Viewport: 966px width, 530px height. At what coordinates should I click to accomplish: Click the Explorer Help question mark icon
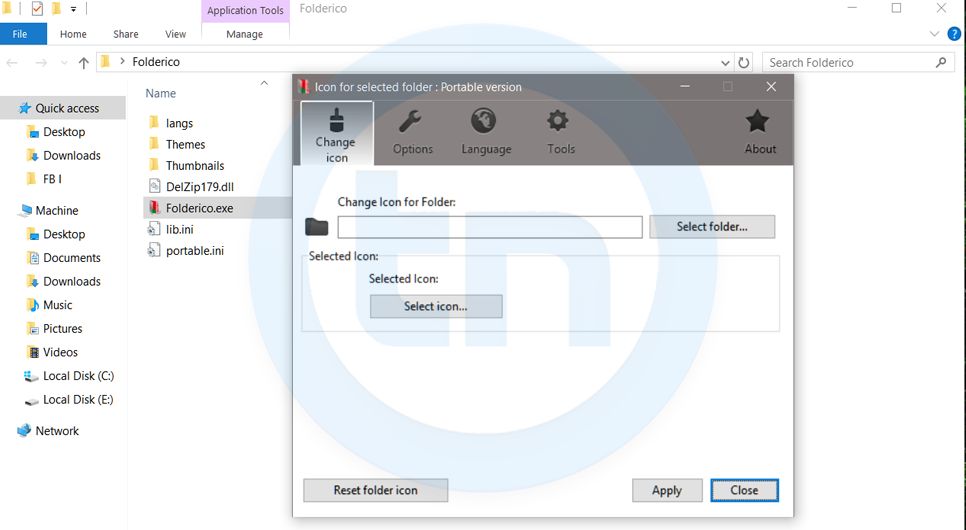tap(954, 34)
